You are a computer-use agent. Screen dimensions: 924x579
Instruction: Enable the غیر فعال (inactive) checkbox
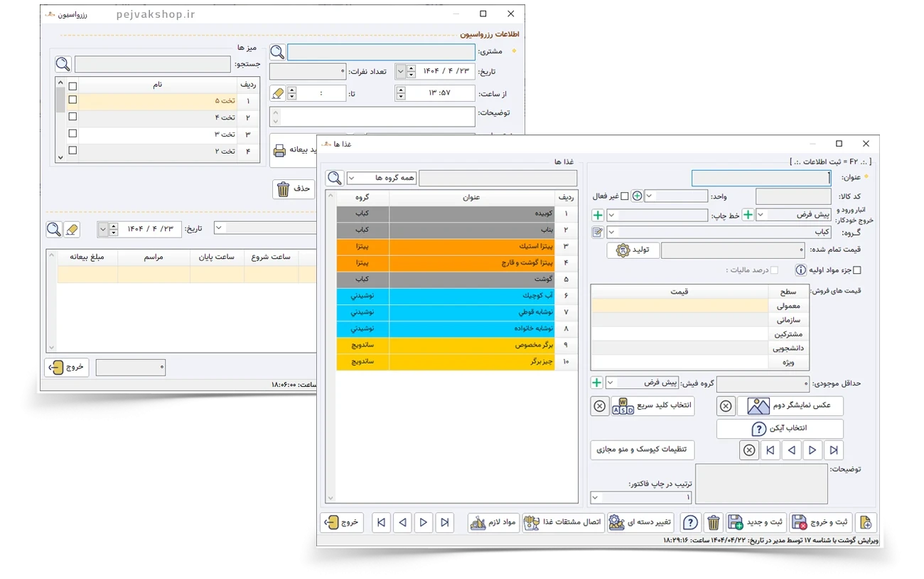point(625,196)
